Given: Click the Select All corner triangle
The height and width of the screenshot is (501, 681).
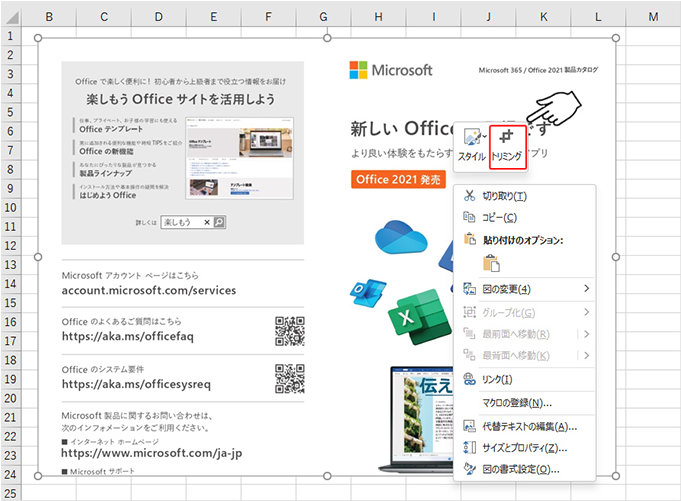Looking at the screenshot, I should click(11, 17).
